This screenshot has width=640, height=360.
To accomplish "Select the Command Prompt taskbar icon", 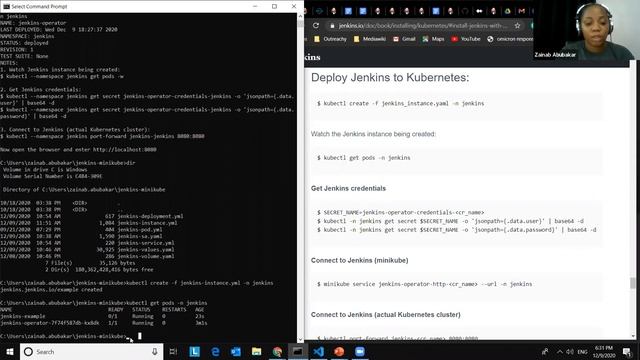I will 298,351.
